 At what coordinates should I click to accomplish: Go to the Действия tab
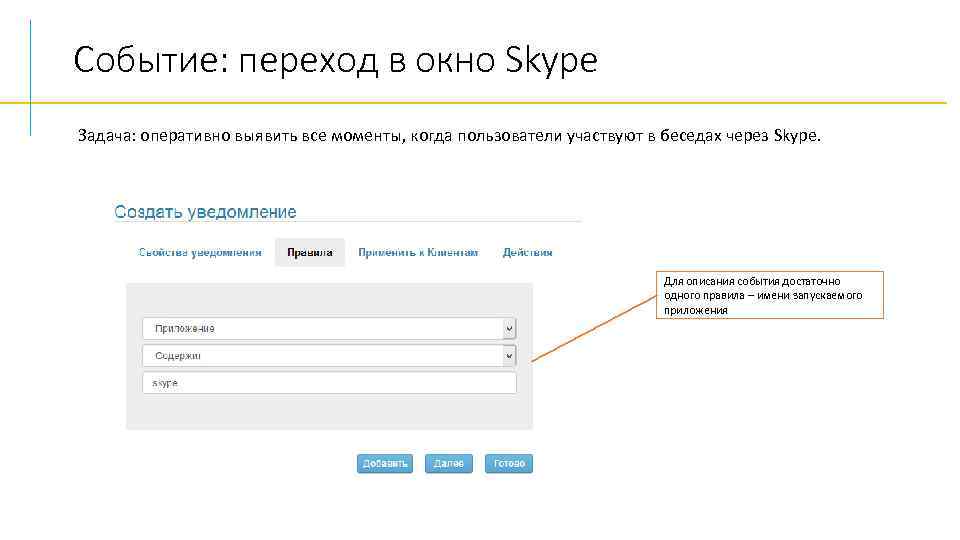(527, 253)
